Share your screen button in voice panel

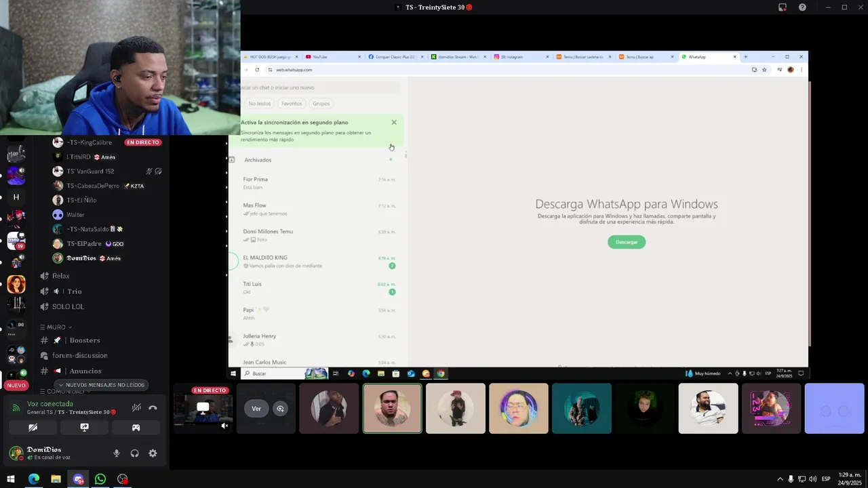coord(84,428)
